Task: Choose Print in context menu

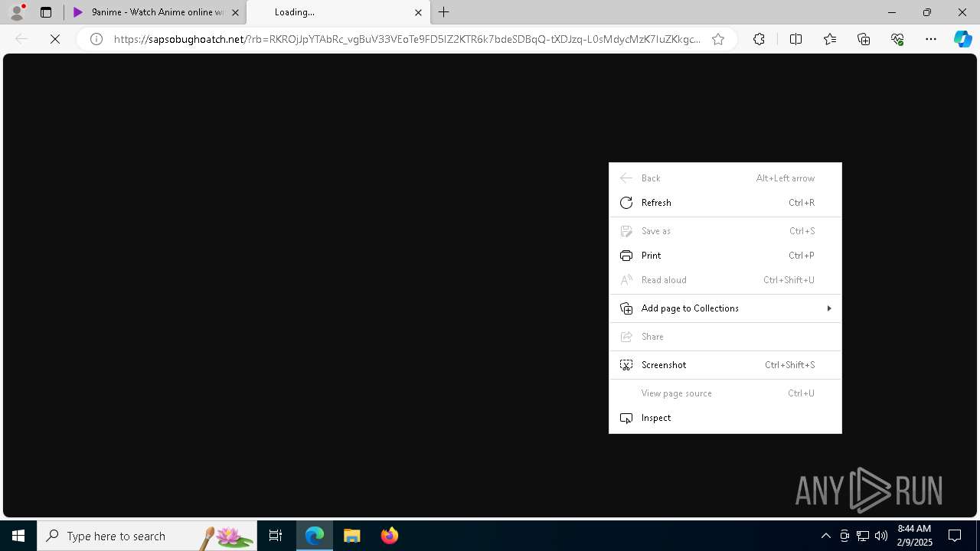Action: (725, 256)
